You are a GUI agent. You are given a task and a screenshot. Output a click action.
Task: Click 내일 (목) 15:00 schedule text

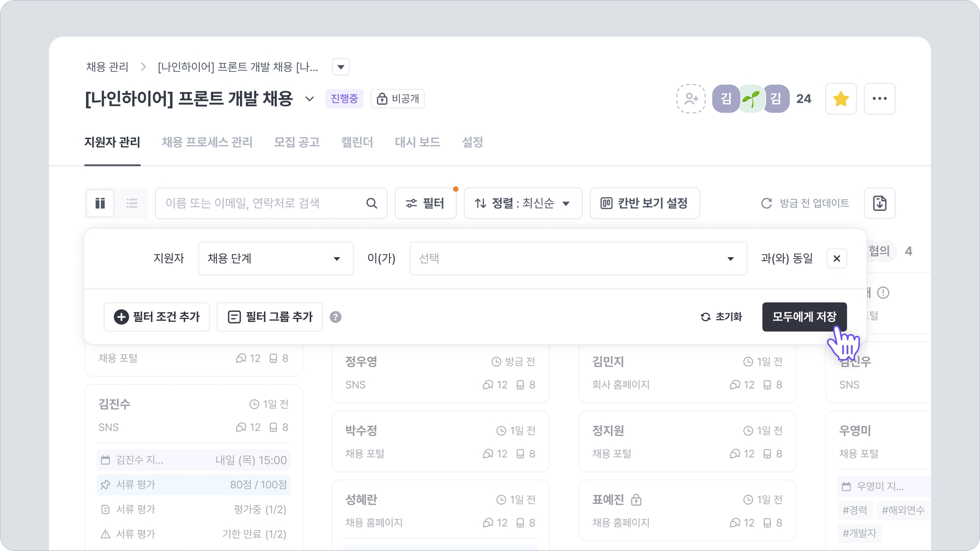point(251,460)
